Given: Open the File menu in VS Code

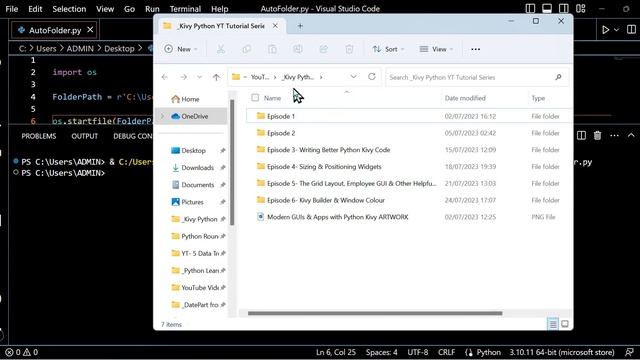Looking at the screenshot, I should 12,9.
